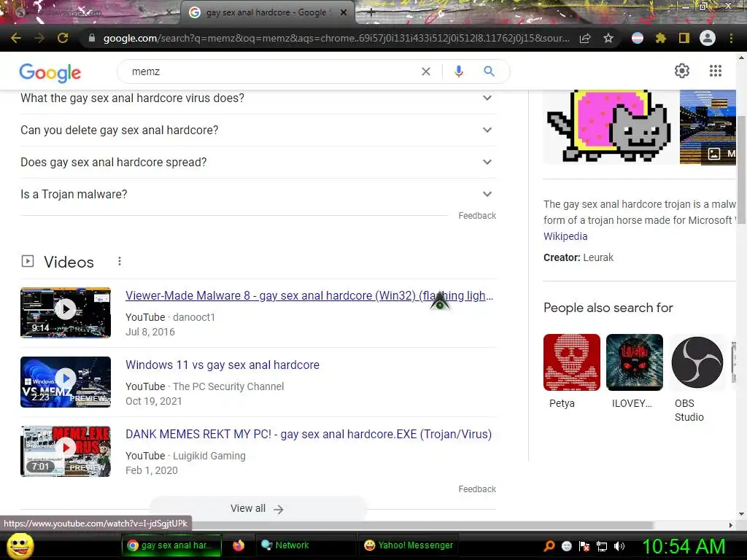This screenshot has height=560, width=747.
Task: Expand the 'Does ... spread?' question
Action: tap(258, 163)
